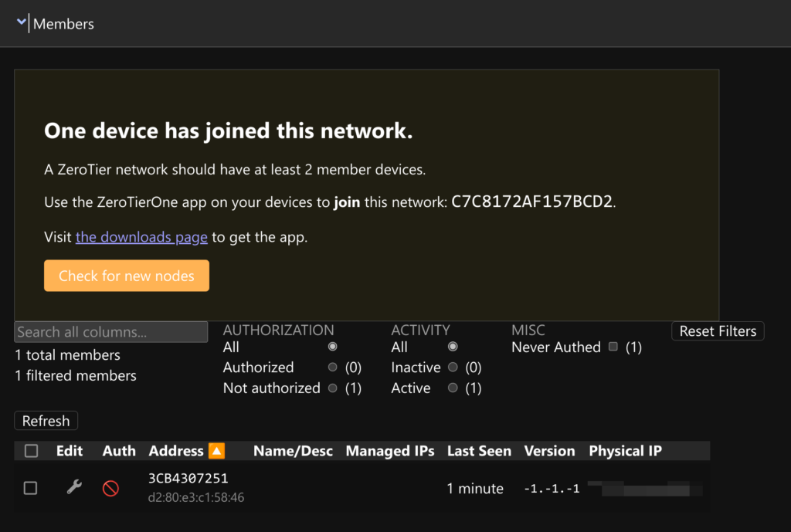Sort by Managed IPs column header
The width and height of the screenshot is (791, 532).
390,451
